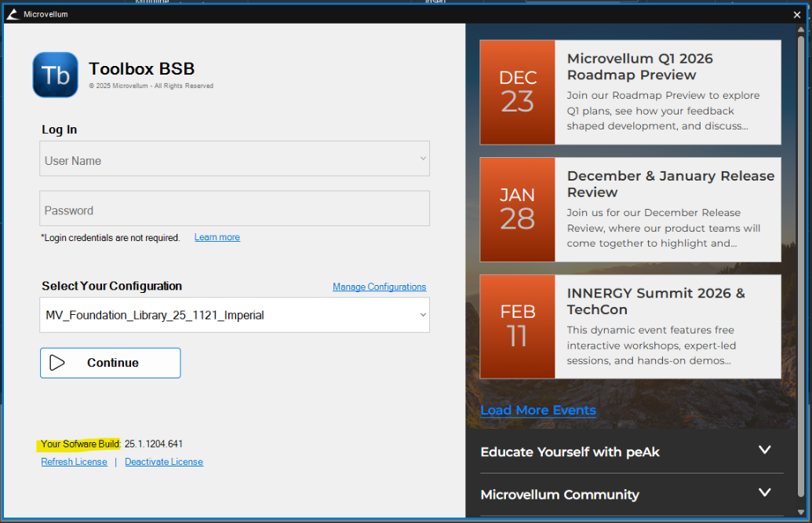812x523 pixels.
Task: Open the Manage Configurations link
Action: click(379, 287)
